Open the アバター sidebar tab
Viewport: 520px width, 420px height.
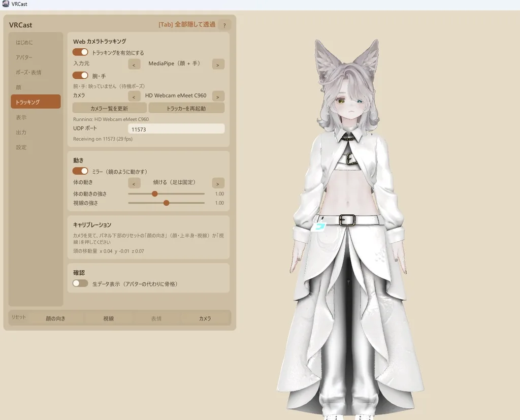coord(36,57)
